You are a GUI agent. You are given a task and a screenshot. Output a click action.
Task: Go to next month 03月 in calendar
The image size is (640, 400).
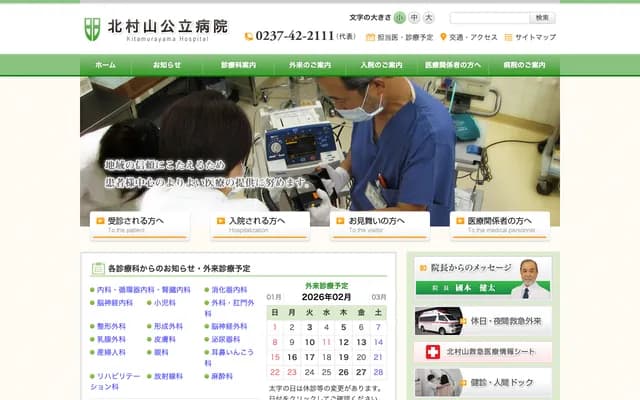379,297
